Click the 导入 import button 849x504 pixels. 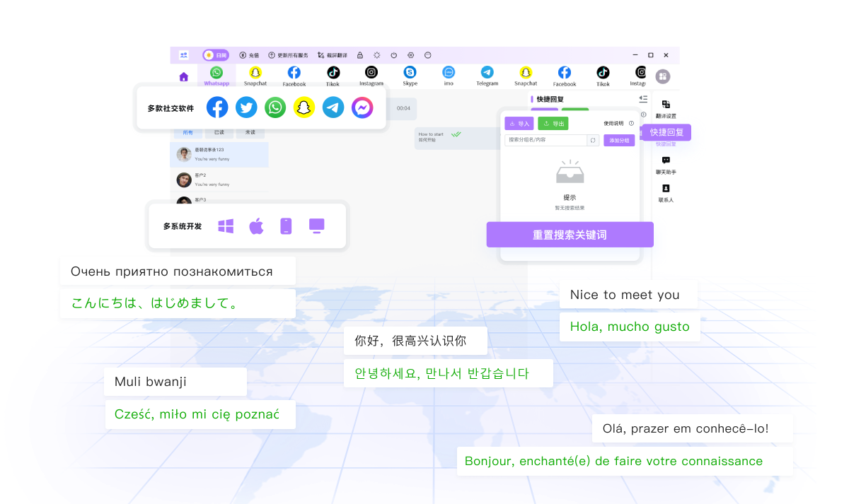click(519, 124)
